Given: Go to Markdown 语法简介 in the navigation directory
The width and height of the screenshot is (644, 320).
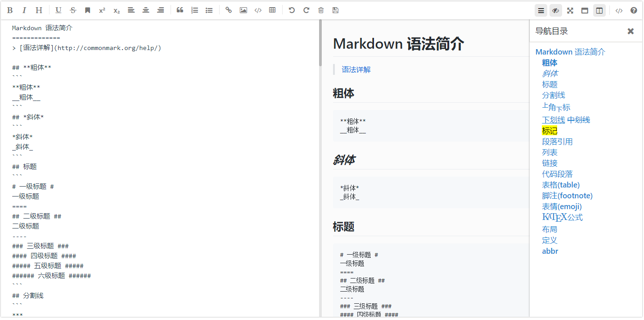Looking at the screenshot, I should tap(570, 52).
